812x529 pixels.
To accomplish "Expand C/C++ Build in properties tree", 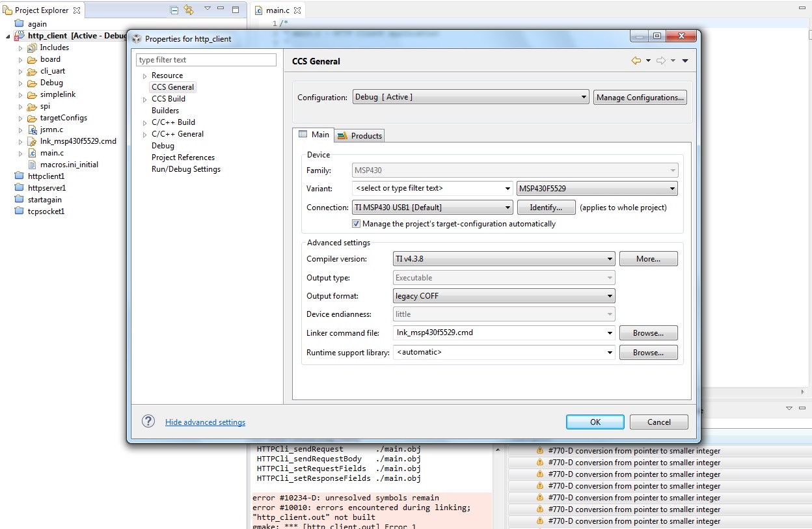I will [x=145, y=123].
